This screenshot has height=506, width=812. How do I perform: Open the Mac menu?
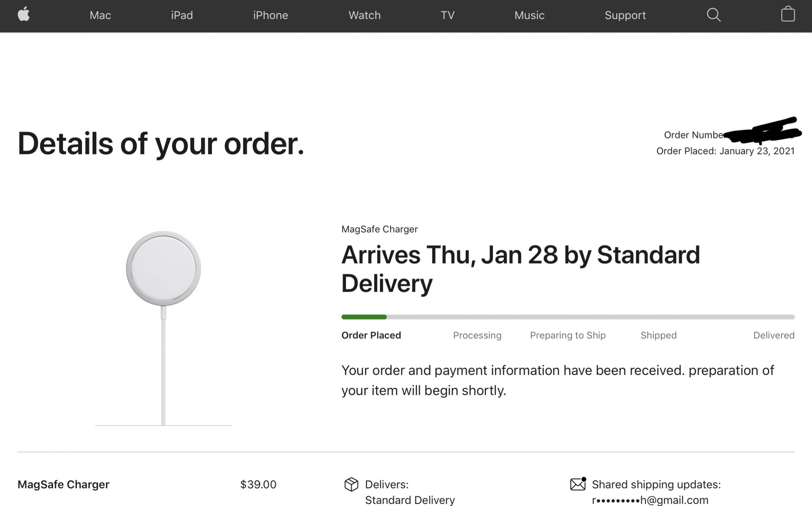click(x=100, y=15)
